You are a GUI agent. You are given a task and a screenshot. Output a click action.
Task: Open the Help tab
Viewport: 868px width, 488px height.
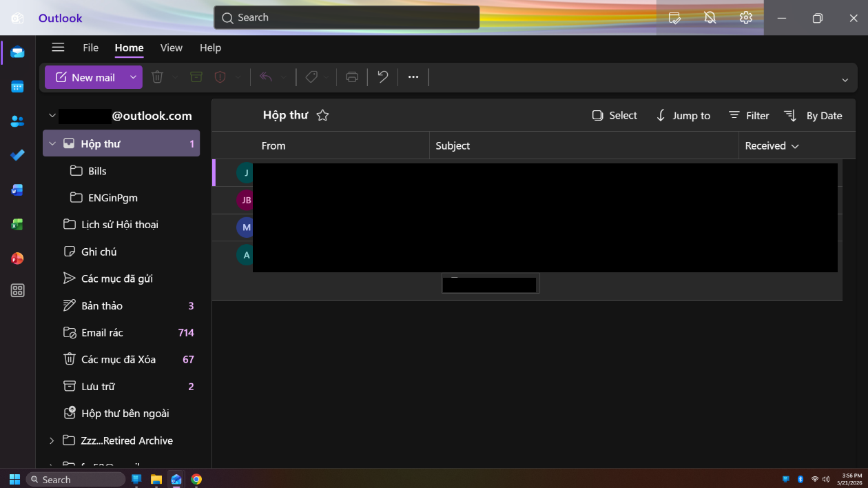pyautogui.click(x=210, y=48)
